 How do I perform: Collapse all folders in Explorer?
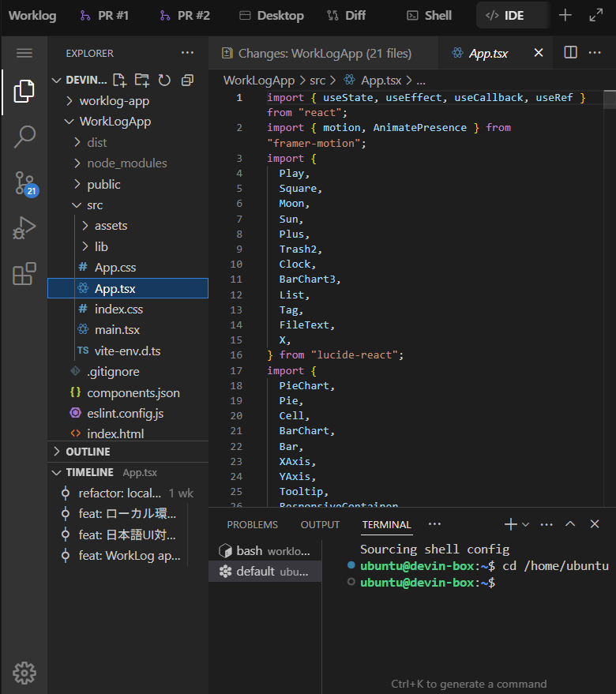(x=187, y=80)
